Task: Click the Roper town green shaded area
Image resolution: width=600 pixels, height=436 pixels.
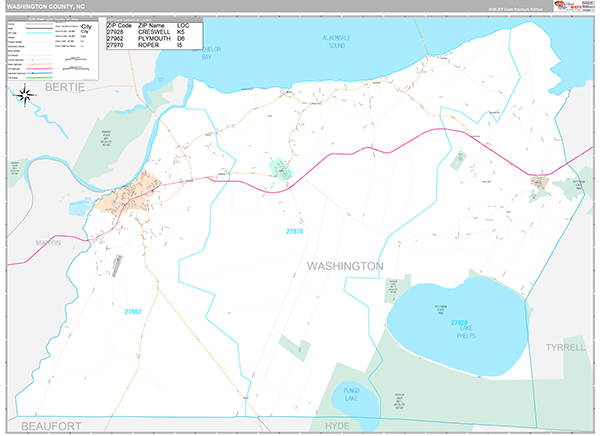Action: point(281,169)
